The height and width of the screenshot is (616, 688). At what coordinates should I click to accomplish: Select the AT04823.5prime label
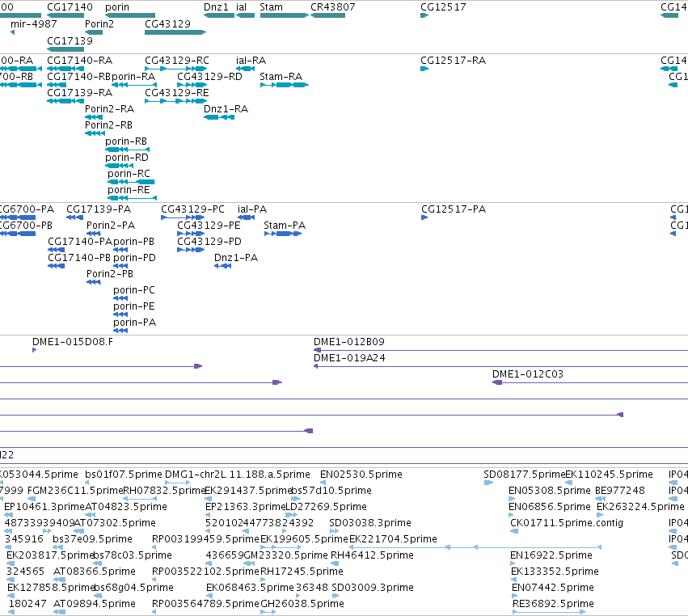[126, 507]
